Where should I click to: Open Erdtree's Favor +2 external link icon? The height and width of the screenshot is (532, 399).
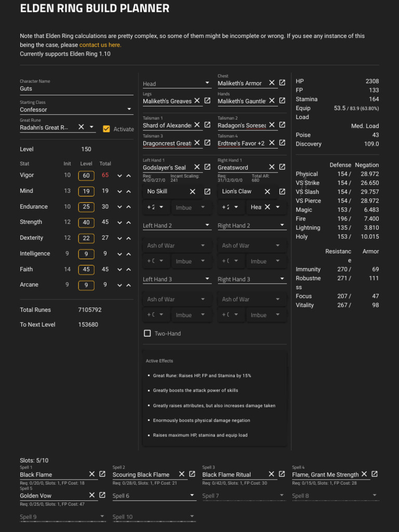coord(282,142)
